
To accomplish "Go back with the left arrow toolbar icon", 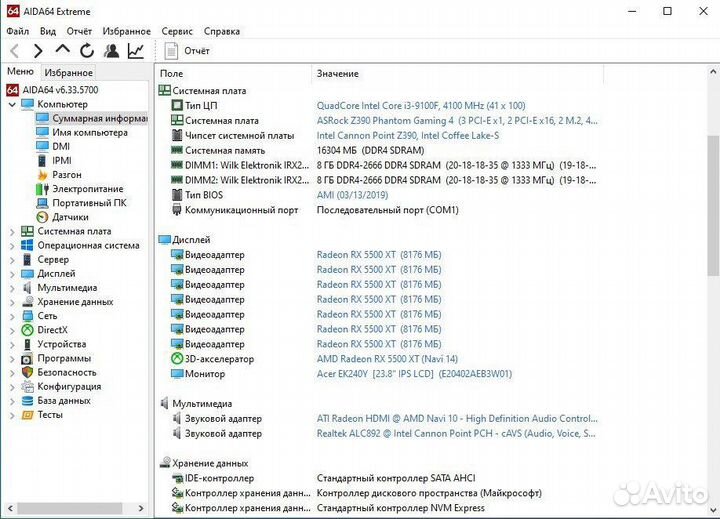I will tap(15, 51).
